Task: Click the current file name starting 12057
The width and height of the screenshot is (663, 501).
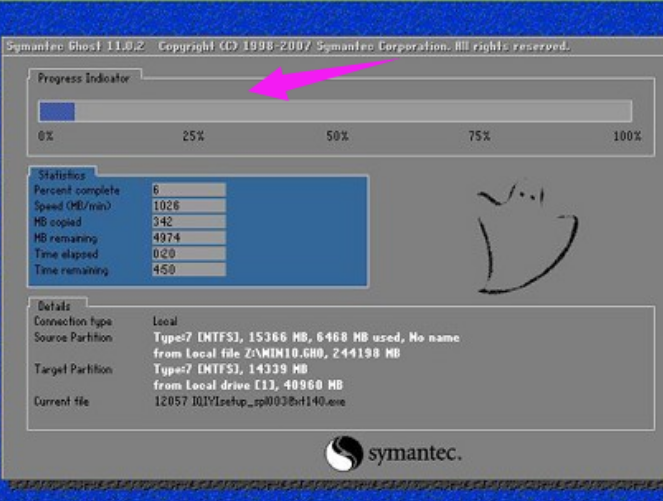Action: coord(249,401)
